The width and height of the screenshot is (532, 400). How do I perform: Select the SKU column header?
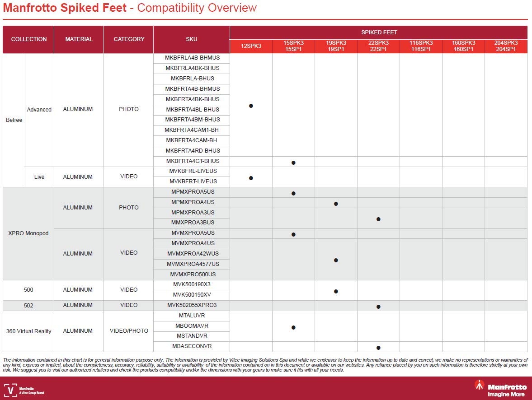click(x=192, y=39)
